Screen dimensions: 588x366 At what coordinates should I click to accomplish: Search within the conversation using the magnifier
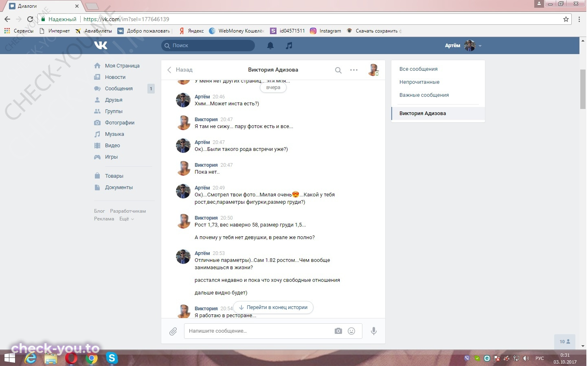(338, 70)
